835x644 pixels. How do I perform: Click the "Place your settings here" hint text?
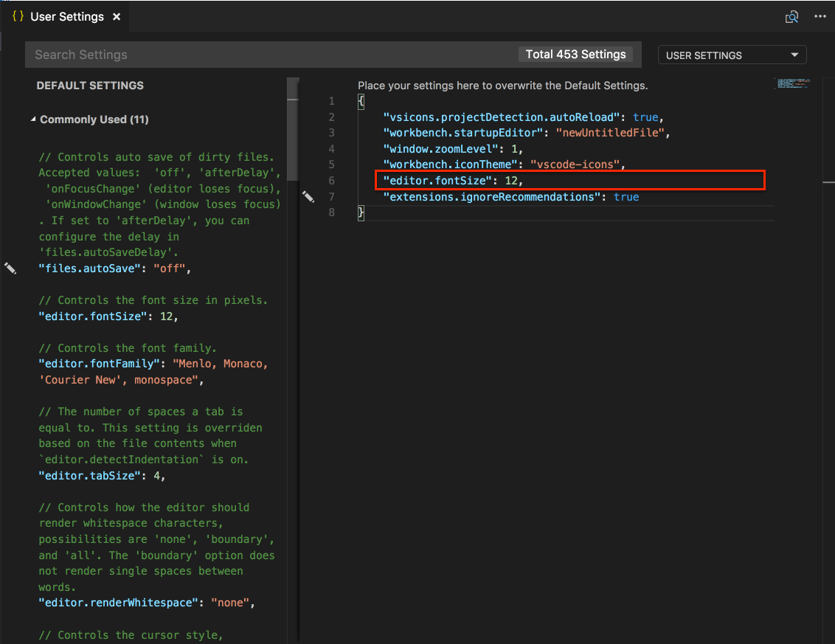pos(503,86)
